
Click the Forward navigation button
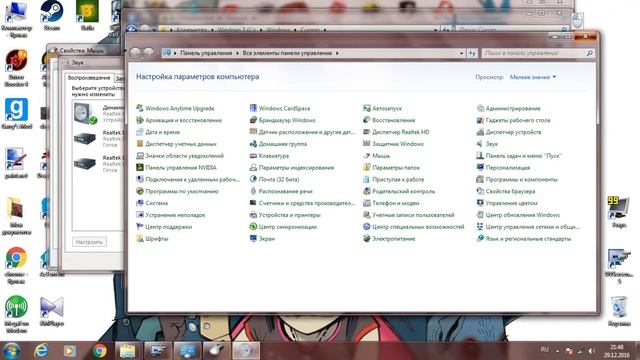149,53
